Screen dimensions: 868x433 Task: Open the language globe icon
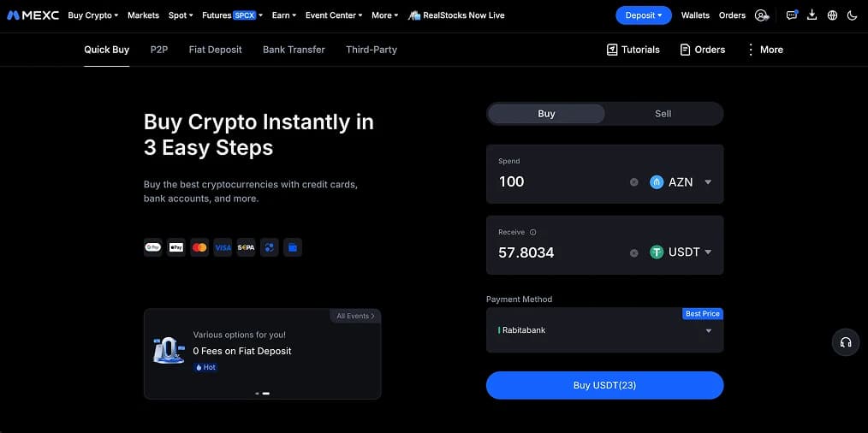(833, 15)
